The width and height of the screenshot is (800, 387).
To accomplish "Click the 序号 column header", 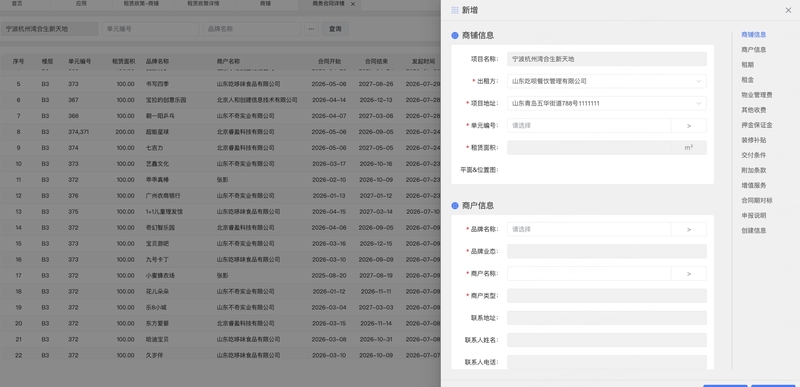I will pyautogui.click(x=18, y=61).
